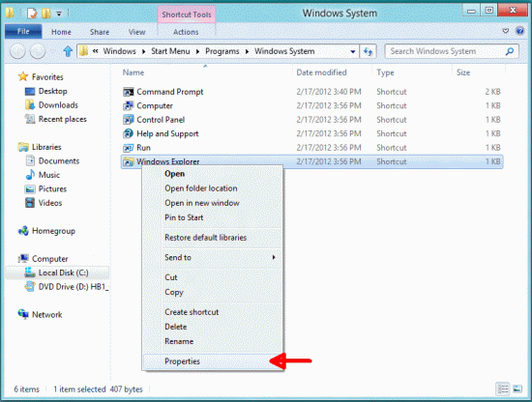This screenshot has width=532, height=402.
Task: Expand the Start Menu breadcrumb arrow
Action: [x=197, y=51]
